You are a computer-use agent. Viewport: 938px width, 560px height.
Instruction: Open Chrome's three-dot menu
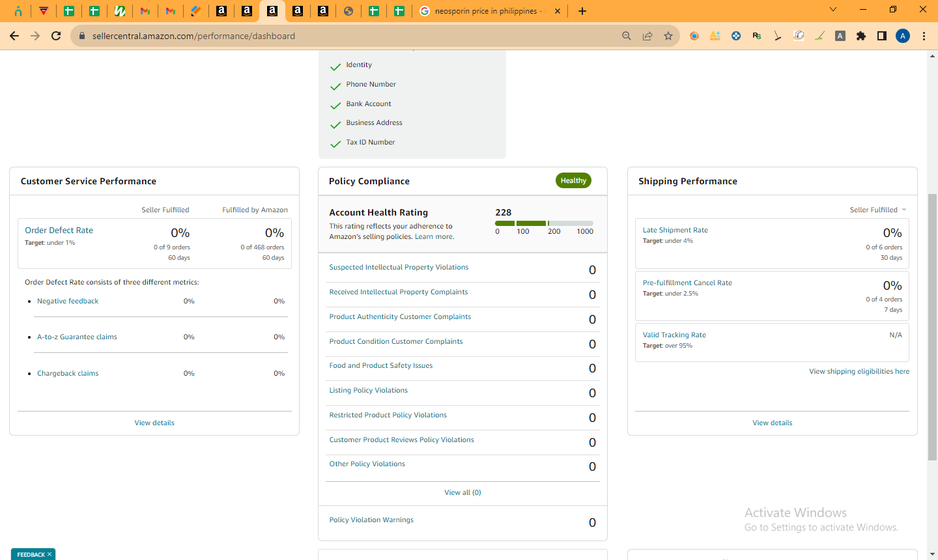[924, 36]
